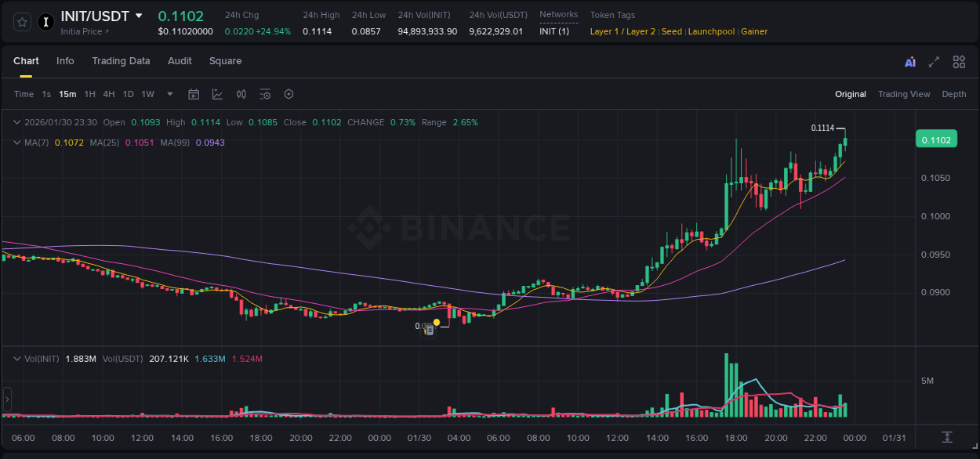This screenshot has width=980, height=459.
Task: Select the 1D timeframe
Action: [128, 94]
